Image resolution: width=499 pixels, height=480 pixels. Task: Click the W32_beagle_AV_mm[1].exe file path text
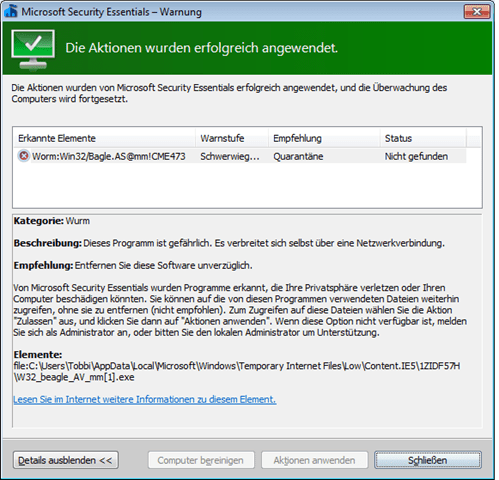click(74, 377)
